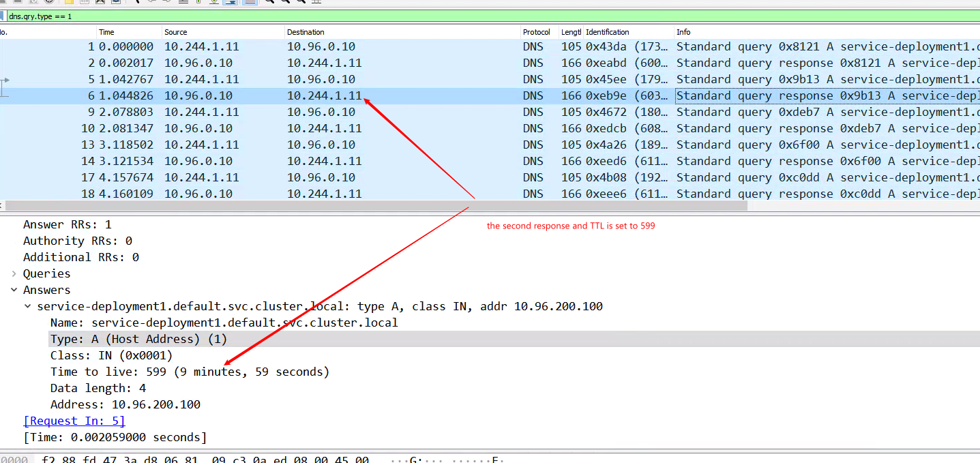This screenshot has height=463, width=980.
Task: Sort packets by the Source column
Action: click(205, 32)
